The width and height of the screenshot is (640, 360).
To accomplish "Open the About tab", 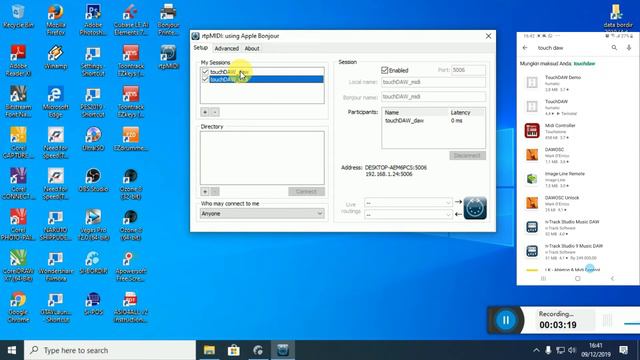I will pos(252,48).
